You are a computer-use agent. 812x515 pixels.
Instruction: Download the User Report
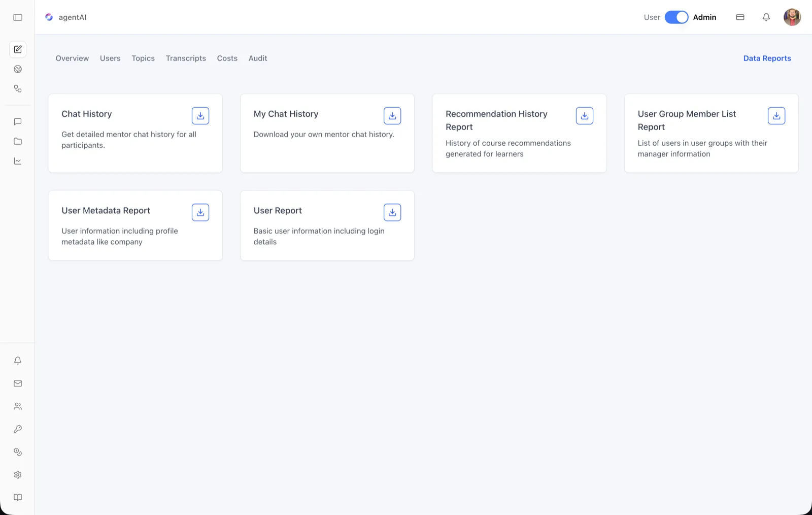392,212
